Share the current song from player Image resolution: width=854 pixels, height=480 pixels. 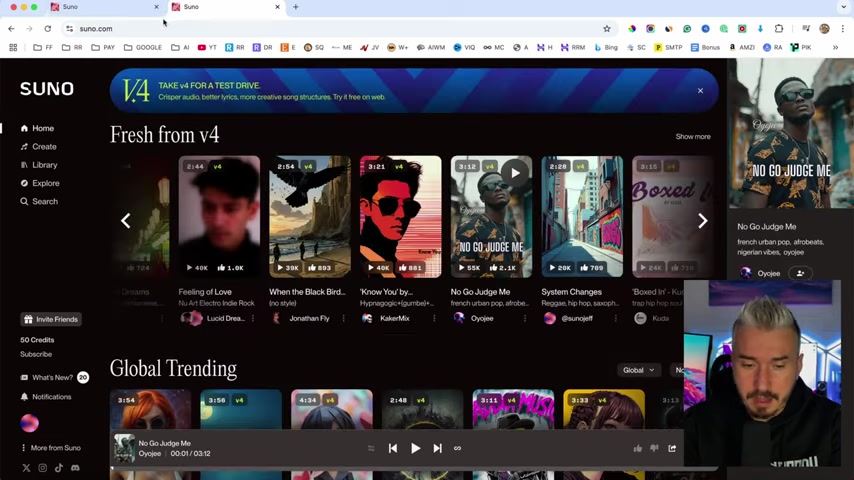672,448
